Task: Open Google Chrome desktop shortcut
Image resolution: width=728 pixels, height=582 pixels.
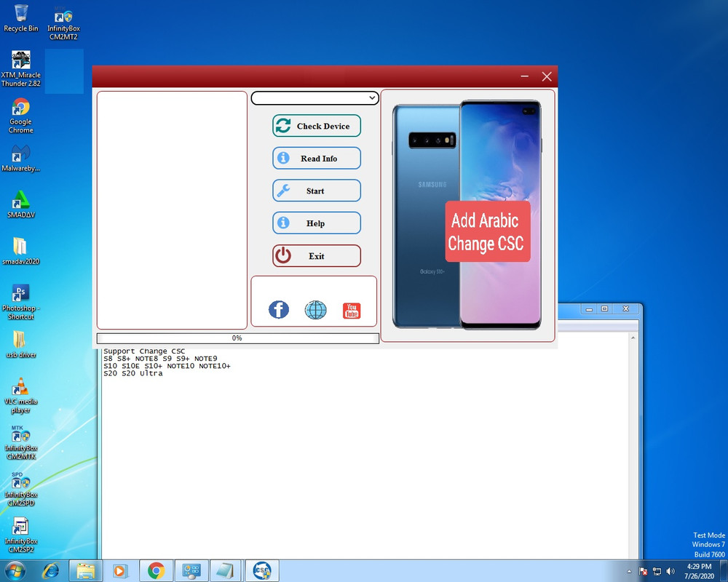Action: (x=20, y=116)
